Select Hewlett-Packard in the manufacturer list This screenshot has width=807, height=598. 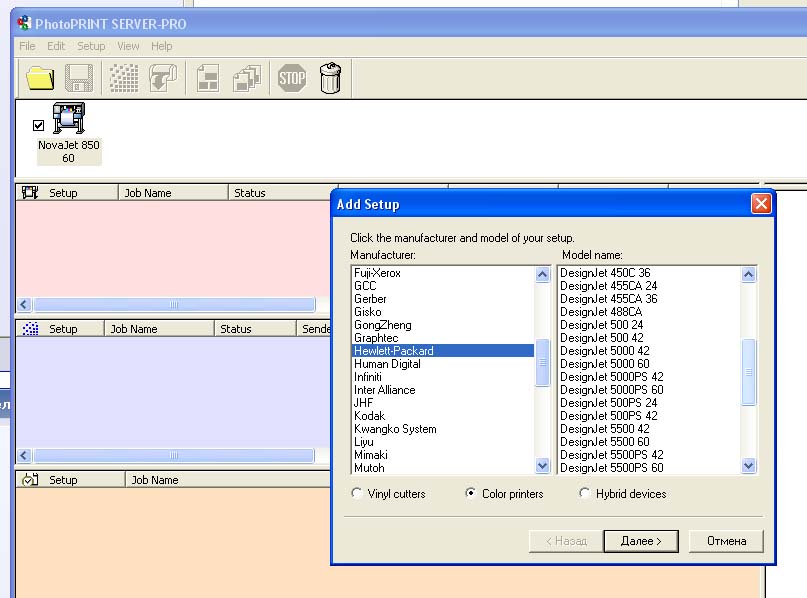click(443, 350)
